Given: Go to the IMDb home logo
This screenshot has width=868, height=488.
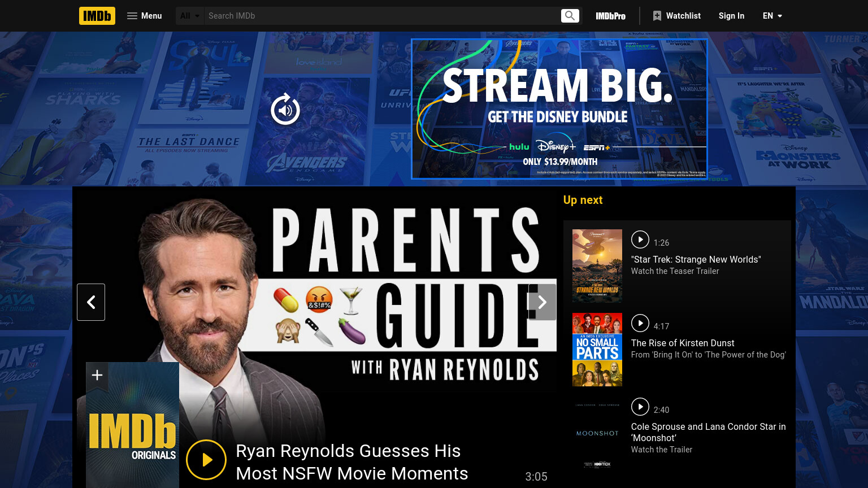Looking at the screenshot, I should pyautogui.click(x=97, y=16).
